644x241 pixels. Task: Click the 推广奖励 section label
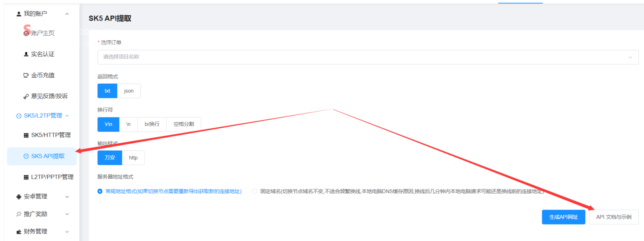click(x=35, y=214)
